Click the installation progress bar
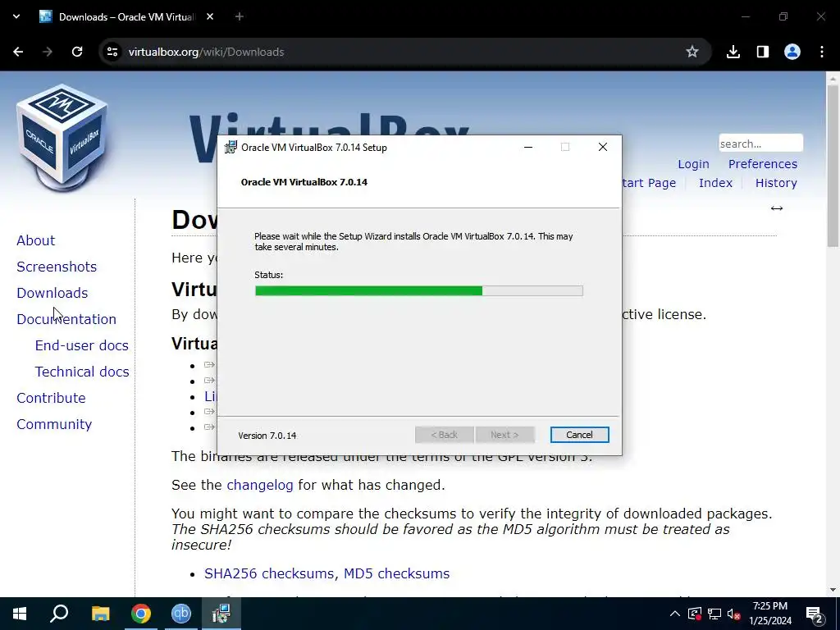This screenshot has height=630, width=840. point(419,291)
